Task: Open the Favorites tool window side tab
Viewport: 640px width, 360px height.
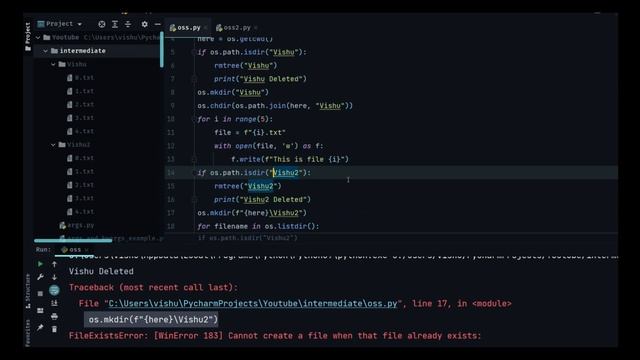Action: (x=28, y=333)
